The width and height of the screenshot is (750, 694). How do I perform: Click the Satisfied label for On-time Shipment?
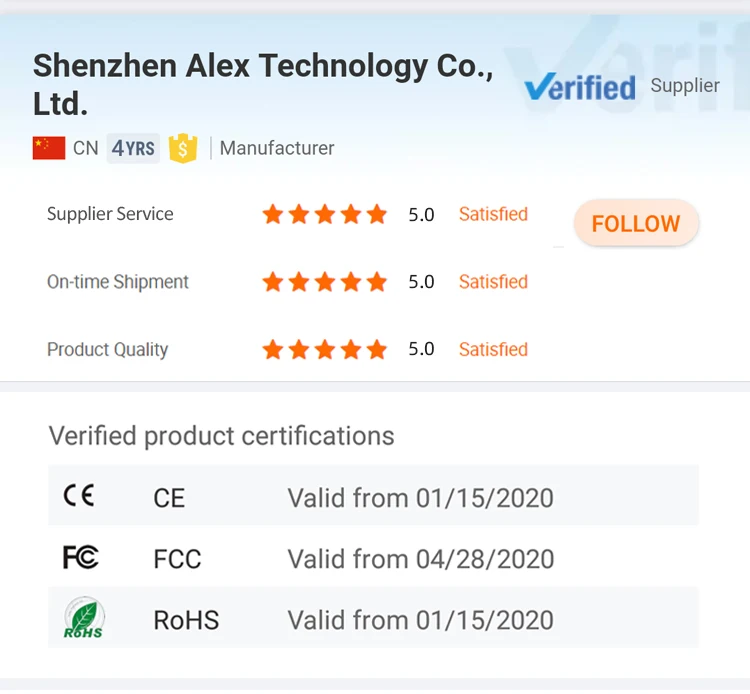(493, 282)
